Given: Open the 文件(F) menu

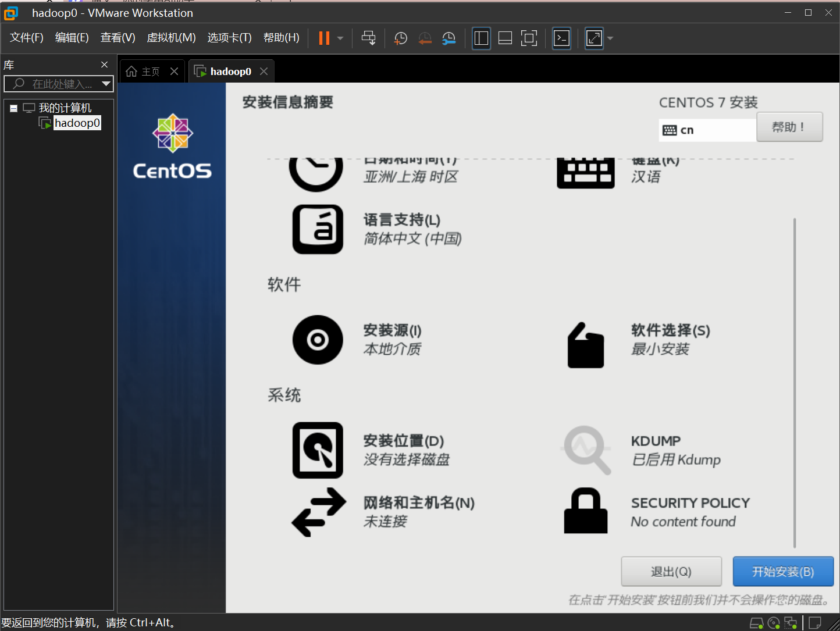Looking at the screenshot, I should click(27, 38).
